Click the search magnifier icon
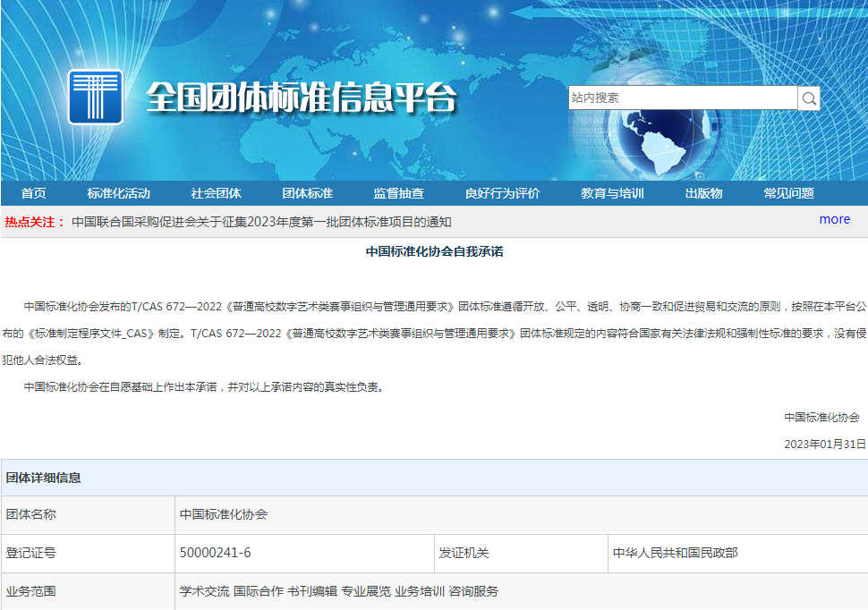Viewport: 868px width, 610px height. [x=809, y=98]
